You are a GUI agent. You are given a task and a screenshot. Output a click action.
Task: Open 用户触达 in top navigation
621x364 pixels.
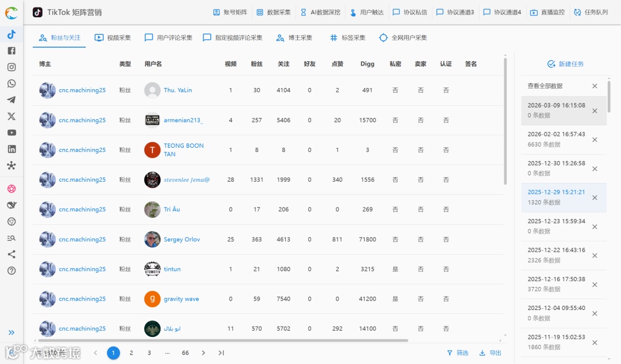click(367, 12)
